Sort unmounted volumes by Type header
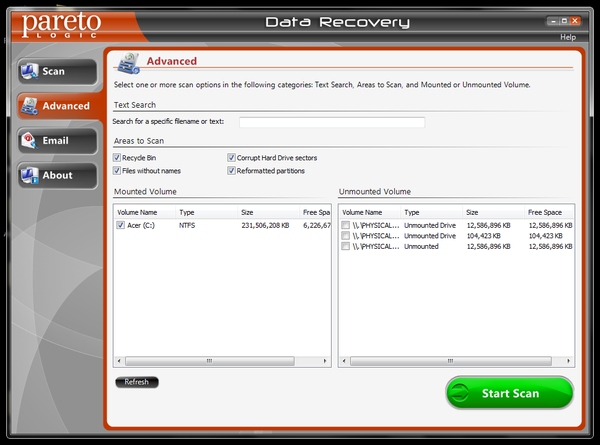 (432, 212)
